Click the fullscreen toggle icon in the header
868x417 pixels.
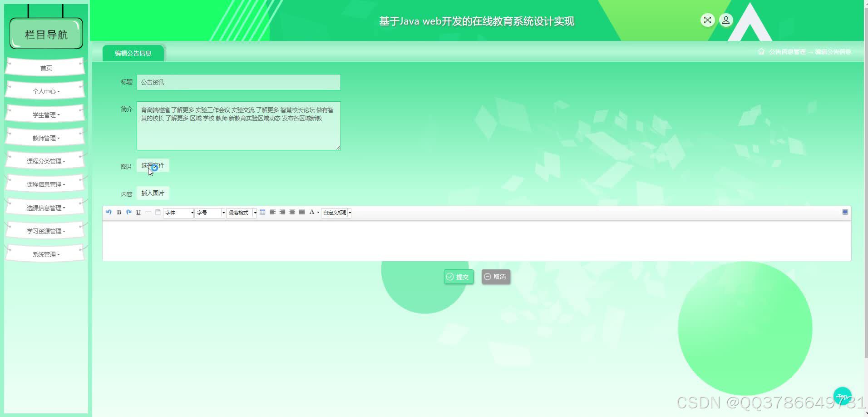click(708, 20)
